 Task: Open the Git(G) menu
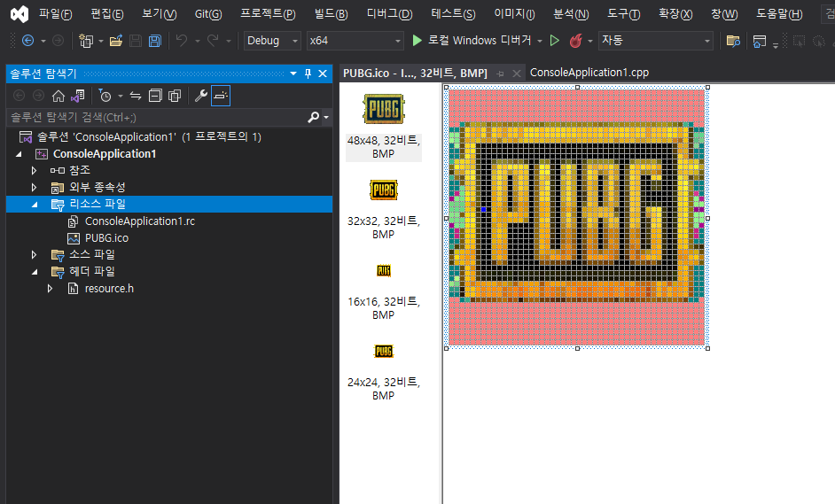pos(208,14)
